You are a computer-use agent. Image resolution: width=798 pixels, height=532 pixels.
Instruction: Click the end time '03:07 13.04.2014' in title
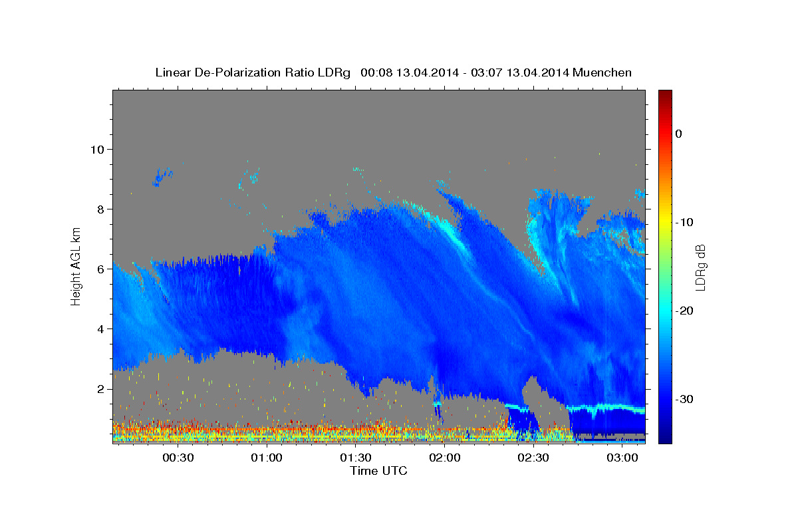(519, 72)
